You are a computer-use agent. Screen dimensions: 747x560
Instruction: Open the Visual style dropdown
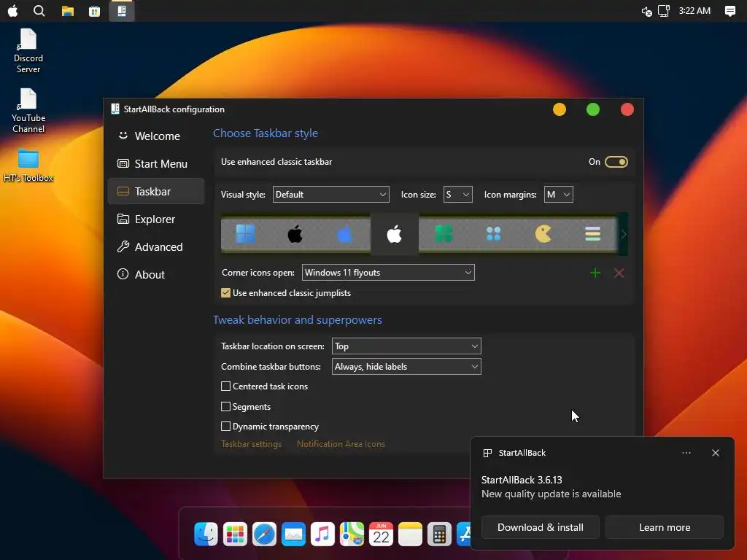330,194
